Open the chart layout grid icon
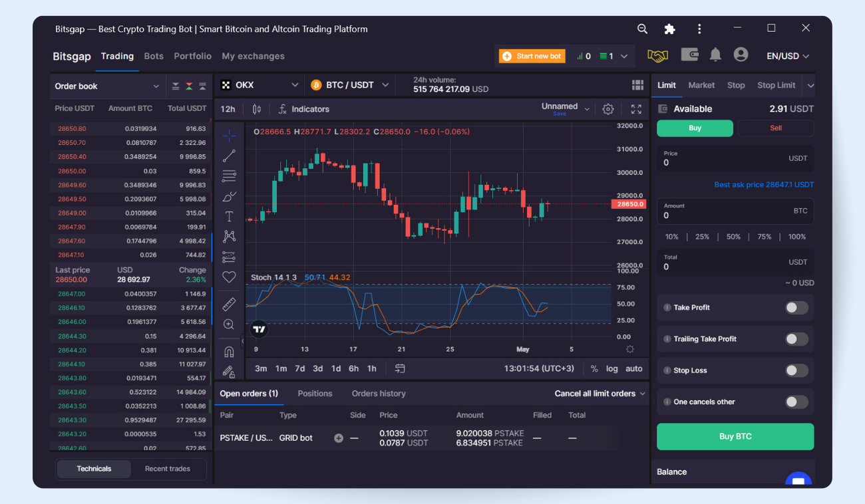Image resolution: width=865 pixels, height=504 pixels. click(637, 85)
